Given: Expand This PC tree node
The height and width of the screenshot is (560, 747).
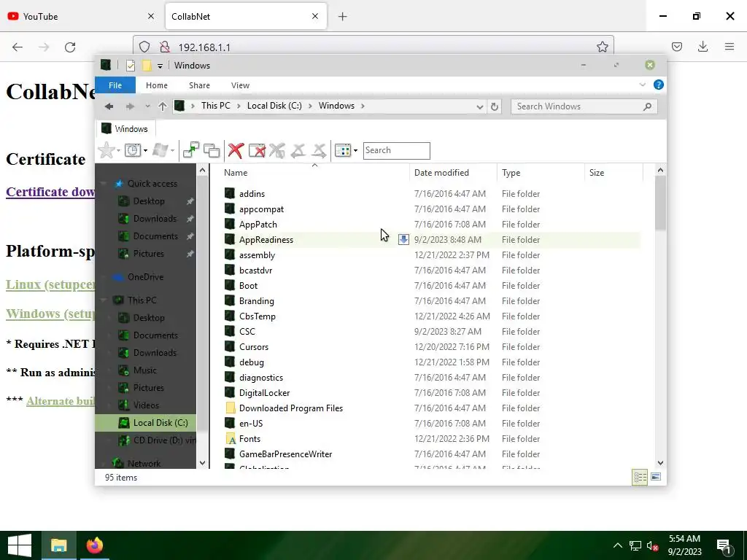Looking at the screenshot, I should 104,300.
